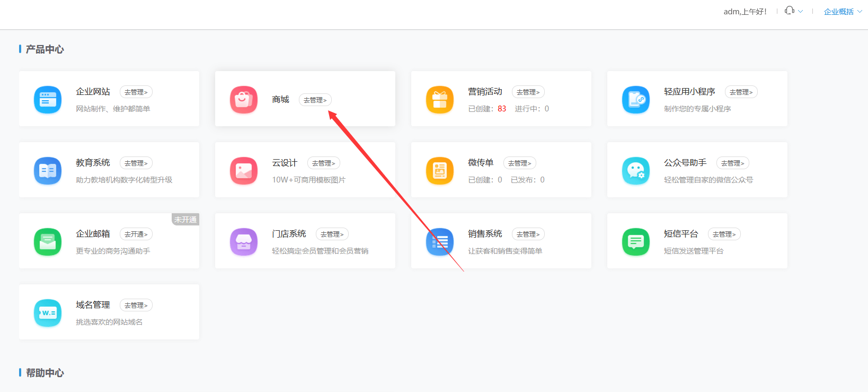Click the 门店系统 purple storefront icon
The image size is (868, 392).
tap(244, 241)
